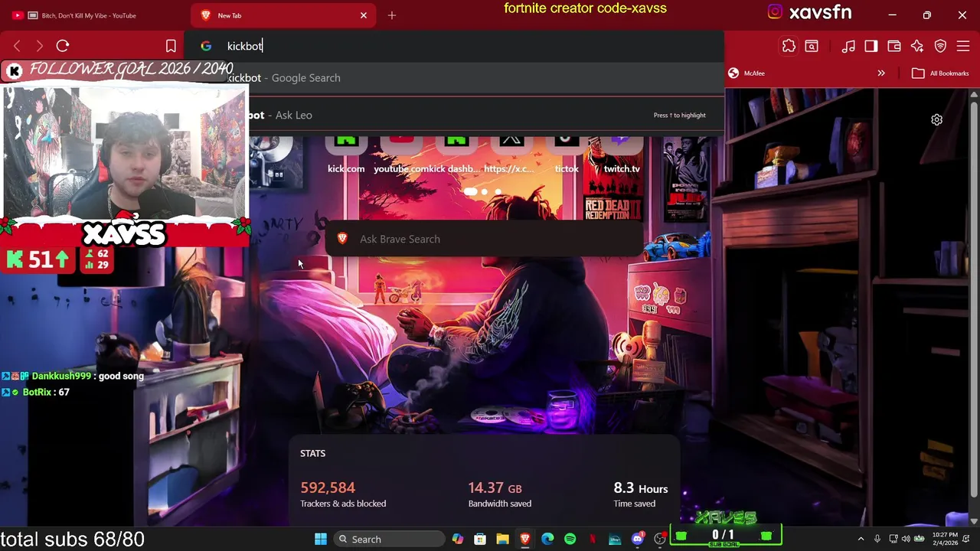Click the microphone tray icon
This screenshot has height=551, width=980.
[877, 540]
